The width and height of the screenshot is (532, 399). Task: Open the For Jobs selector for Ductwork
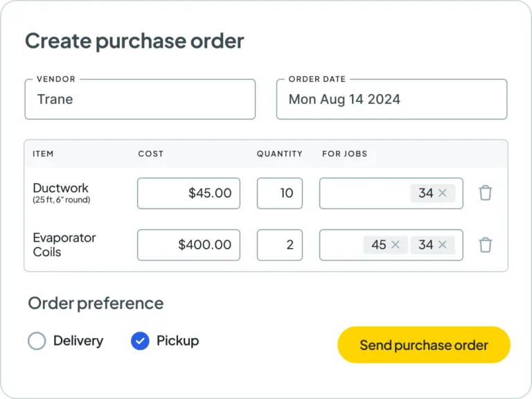click(x=364, y=193)
